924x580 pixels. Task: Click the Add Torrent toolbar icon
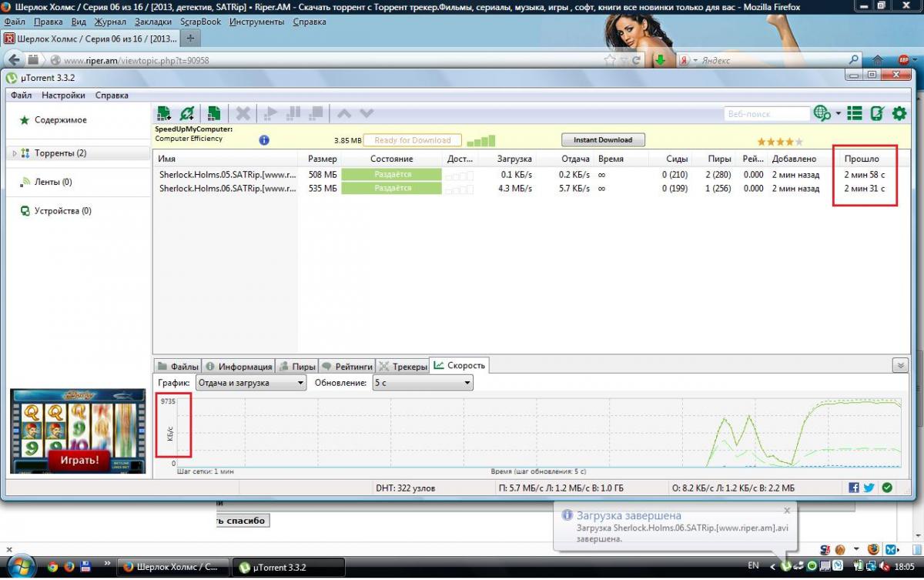pos(163,114)
